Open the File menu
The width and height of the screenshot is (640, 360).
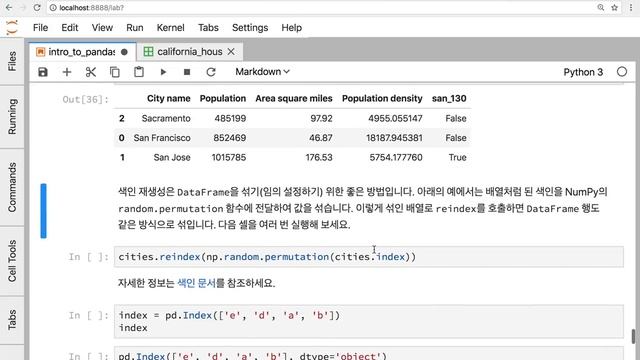[40, 28]
